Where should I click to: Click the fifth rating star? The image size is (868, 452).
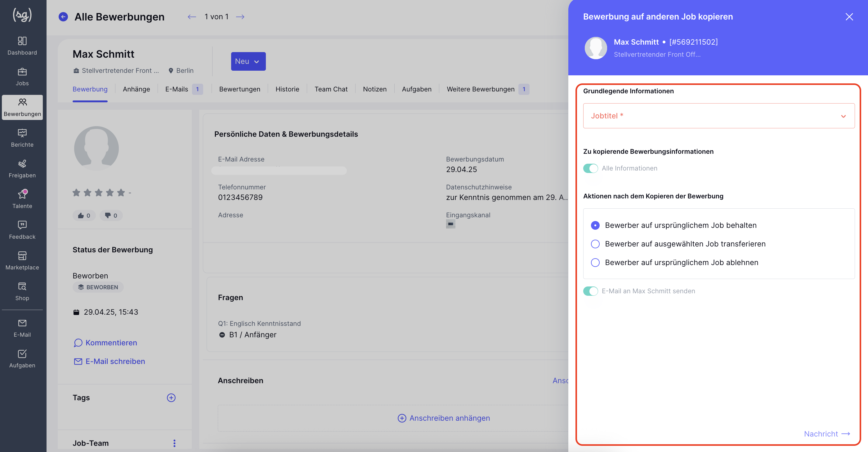(x=121, y=193)
